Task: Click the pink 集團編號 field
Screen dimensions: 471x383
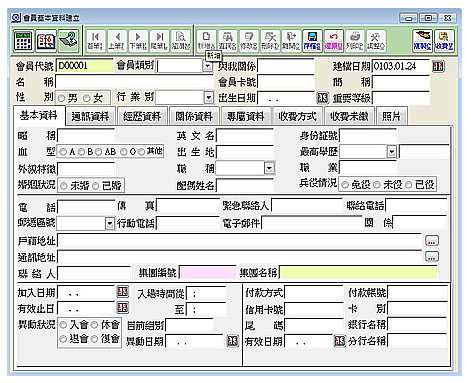Action: click(208, 273)
